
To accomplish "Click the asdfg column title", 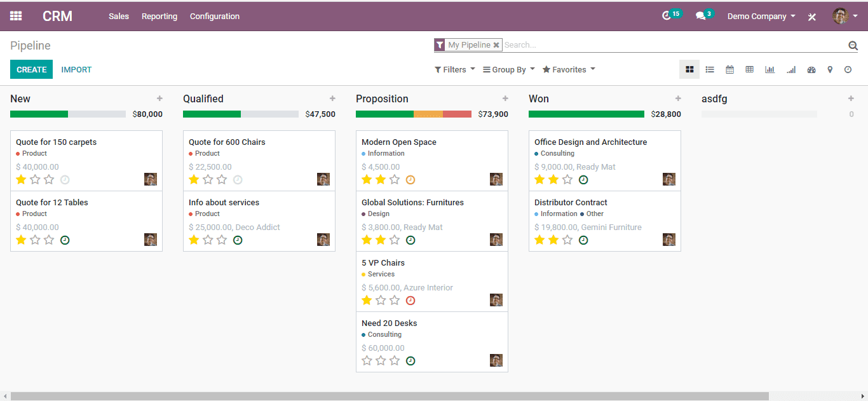I will tap(714, 99).
